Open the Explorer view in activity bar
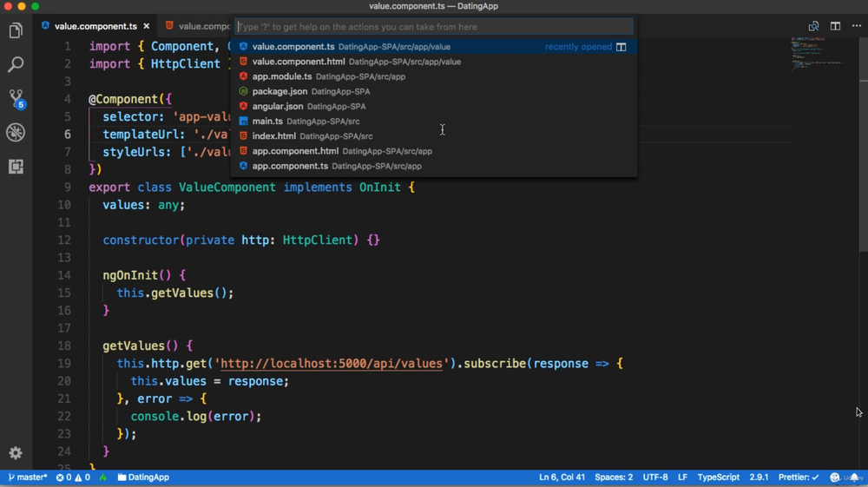868x487 pixels. 16,30
